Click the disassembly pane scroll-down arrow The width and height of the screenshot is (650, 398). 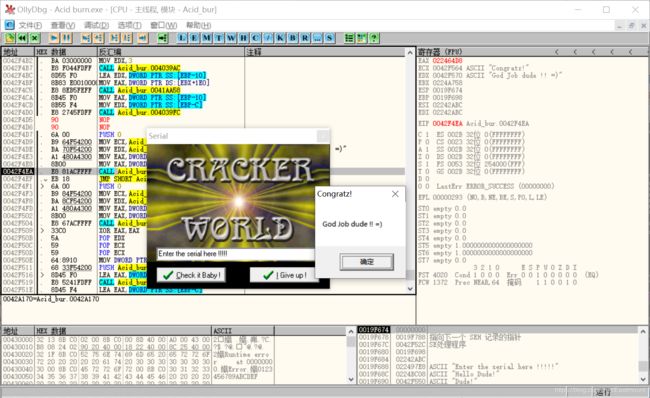pyautogui.click(x=410, y=289)
